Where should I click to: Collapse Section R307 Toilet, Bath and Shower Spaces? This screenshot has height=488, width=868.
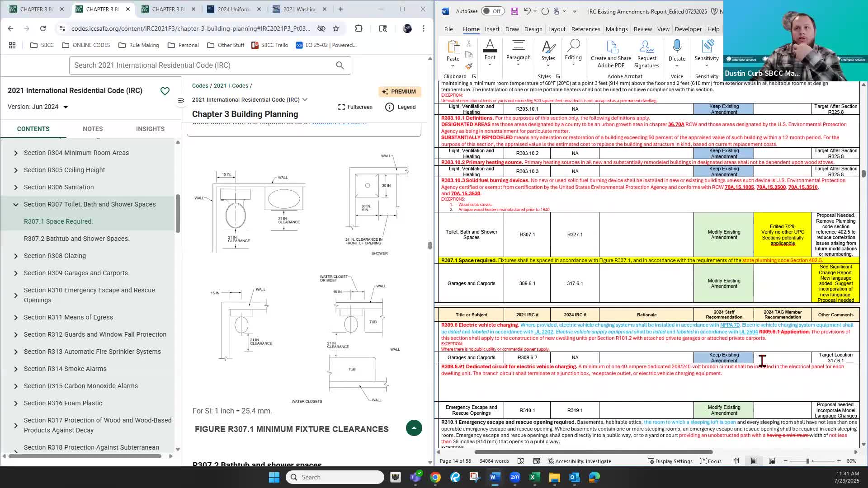tap(16, 205)
